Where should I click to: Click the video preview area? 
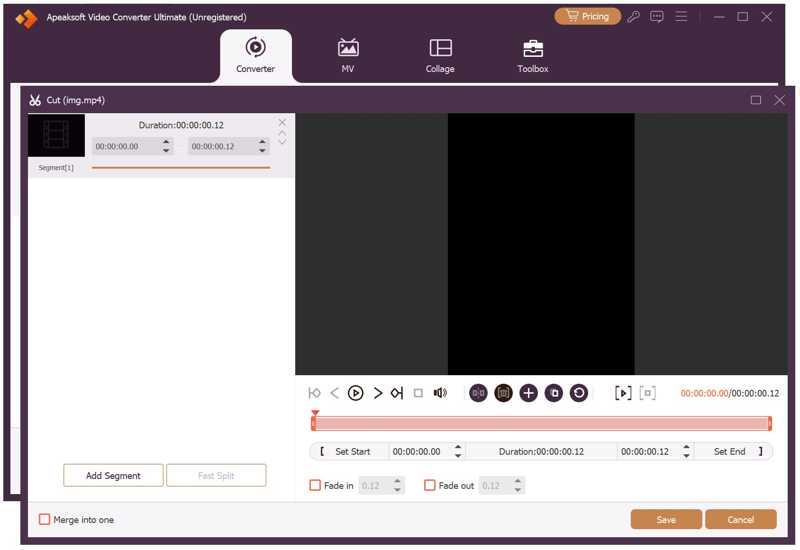[541, 244]
